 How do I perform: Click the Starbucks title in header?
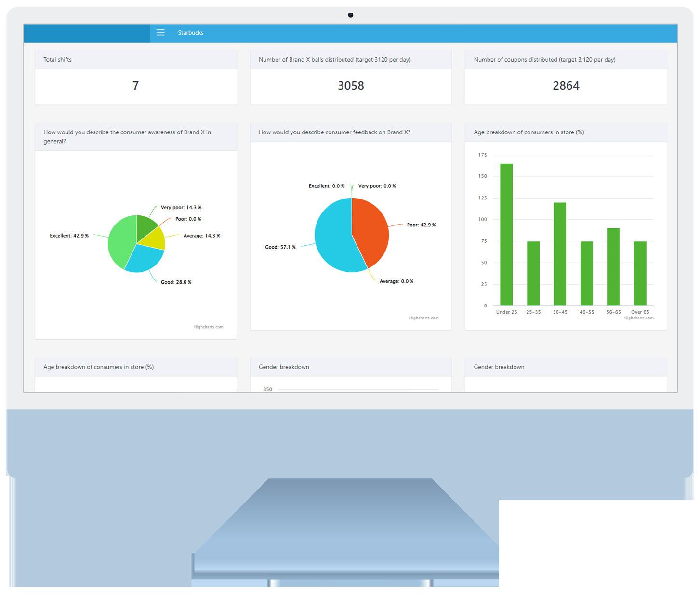[191, 33]
